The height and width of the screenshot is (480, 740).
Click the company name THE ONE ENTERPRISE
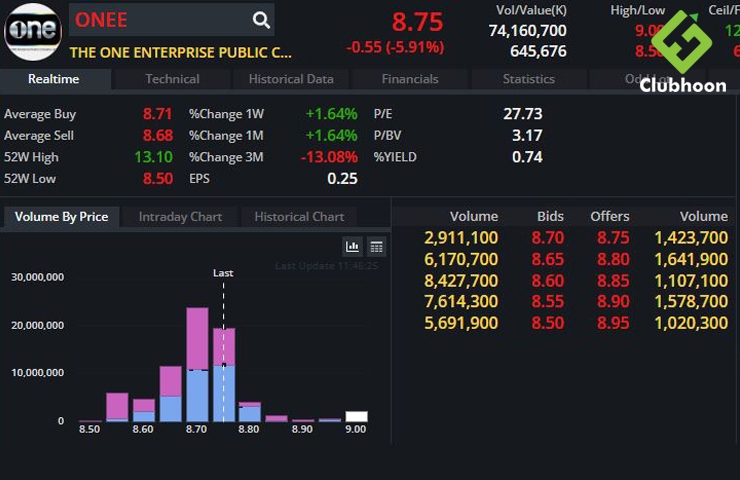(180, 52)
